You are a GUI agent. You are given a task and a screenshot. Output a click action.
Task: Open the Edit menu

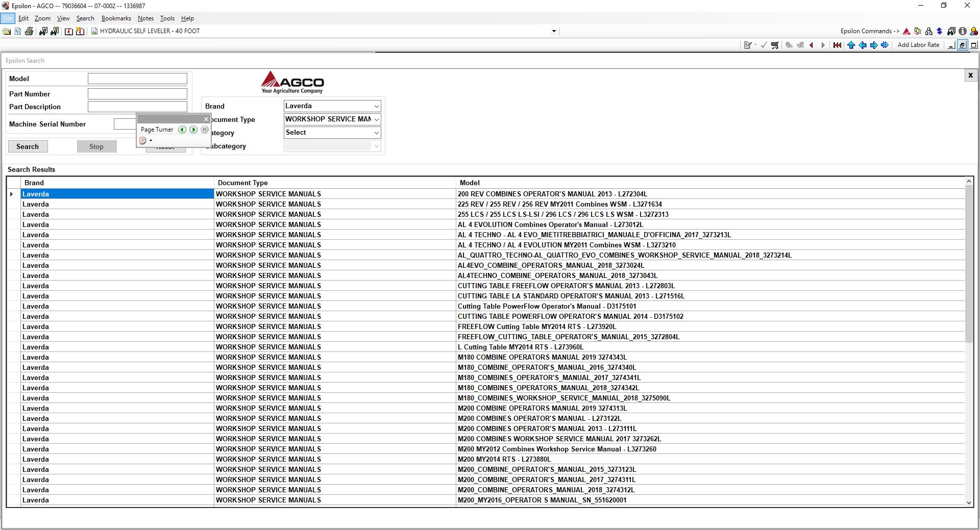23,18
